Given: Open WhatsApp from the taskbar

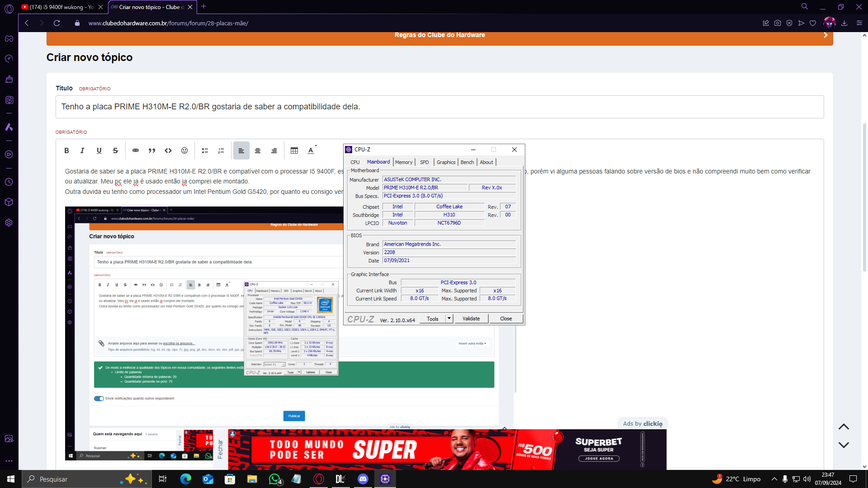Looking at the screenshot, I should pos(274,479).
